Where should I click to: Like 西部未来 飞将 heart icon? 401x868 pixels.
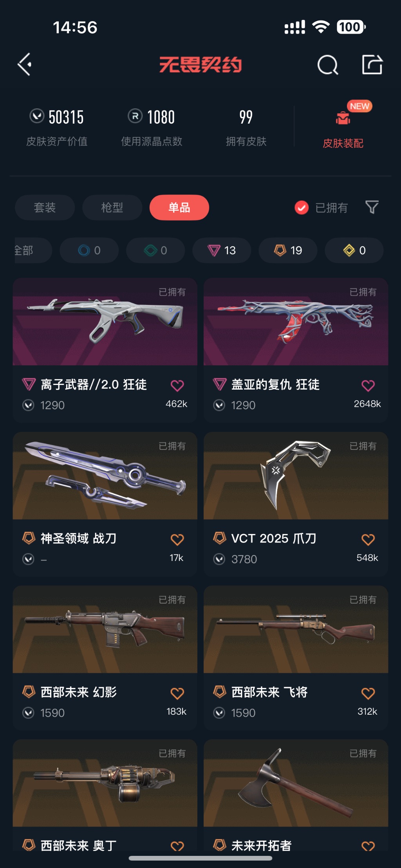pos(368,693)
